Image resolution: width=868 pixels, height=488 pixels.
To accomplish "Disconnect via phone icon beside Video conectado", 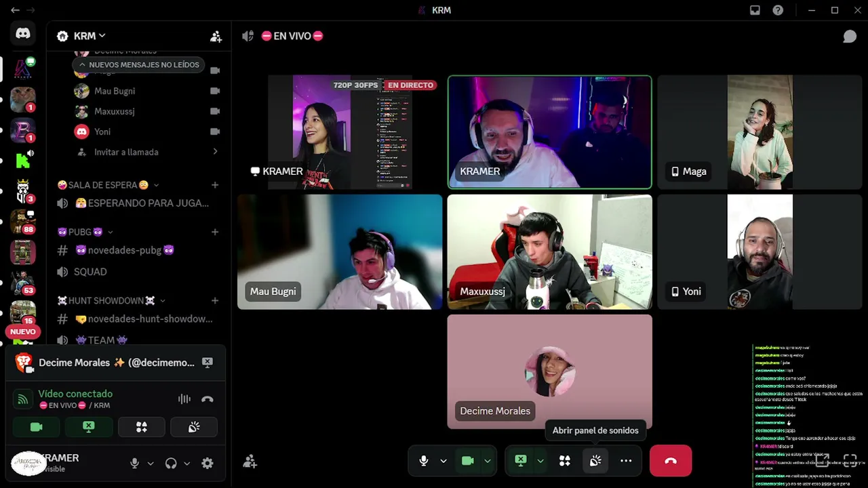I will [x=208, y=399].
